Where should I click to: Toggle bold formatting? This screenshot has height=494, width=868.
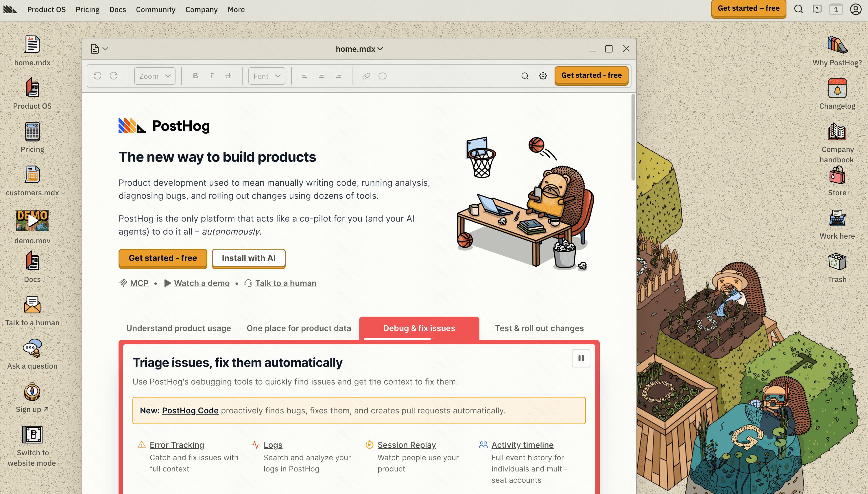coord(195,76)
